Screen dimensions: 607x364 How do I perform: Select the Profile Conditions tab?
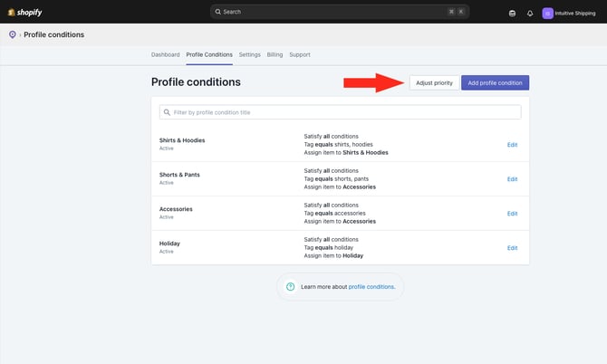[x=209, y=54]
